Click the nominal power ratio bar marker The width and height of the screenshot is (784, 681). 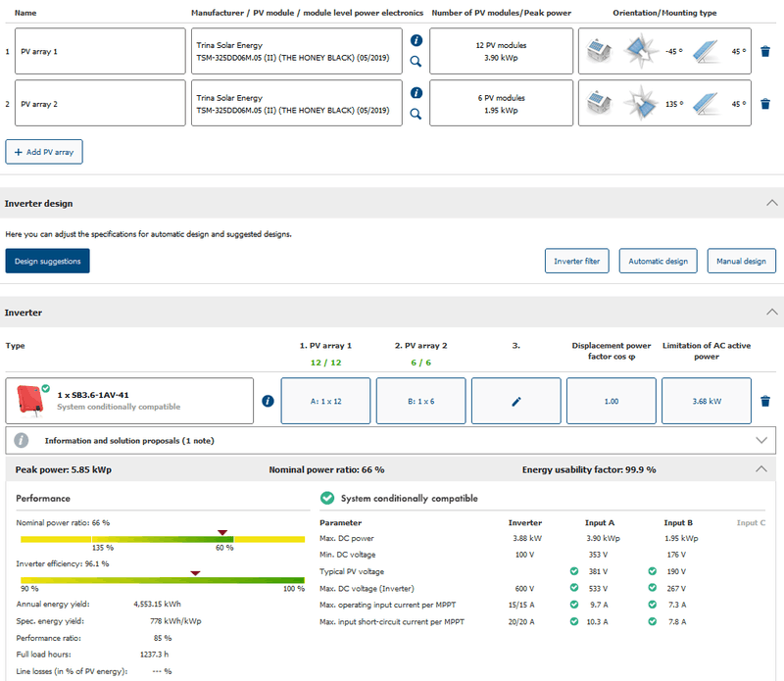[x=223, y=533]
